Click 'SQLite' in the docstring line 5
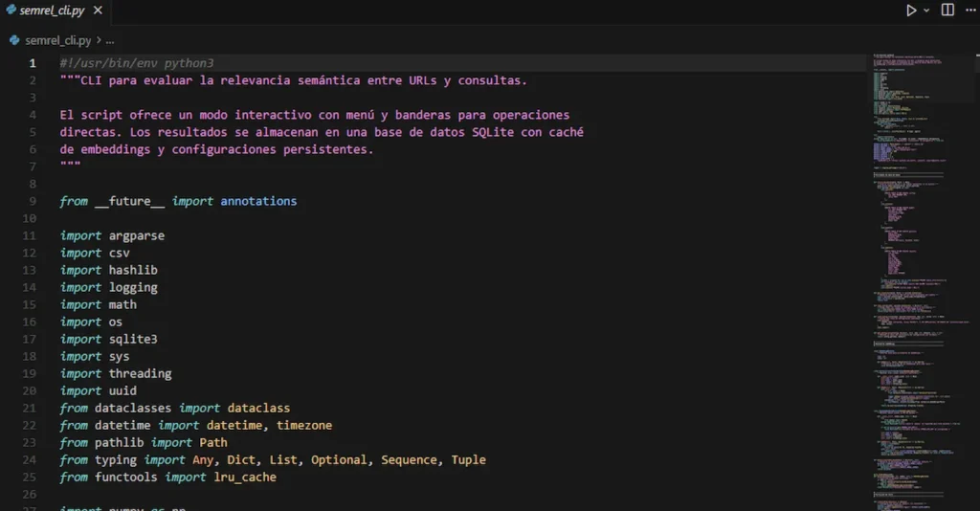 pos(493,132)
